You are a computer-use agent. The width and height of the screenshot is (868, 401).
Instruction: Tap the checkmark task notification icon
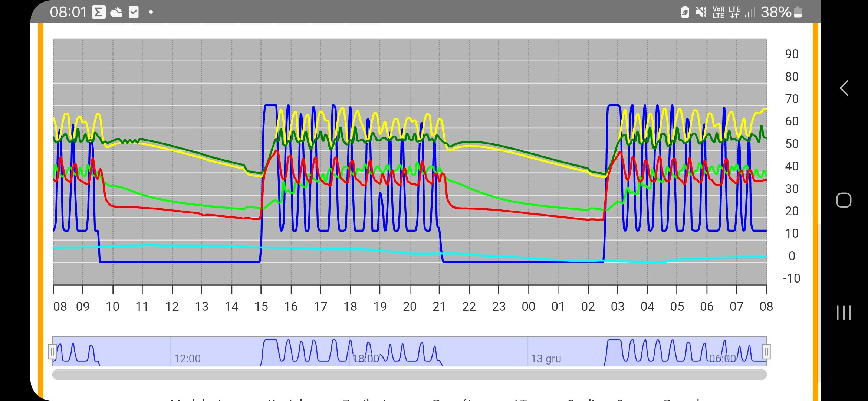coord(134,12)
